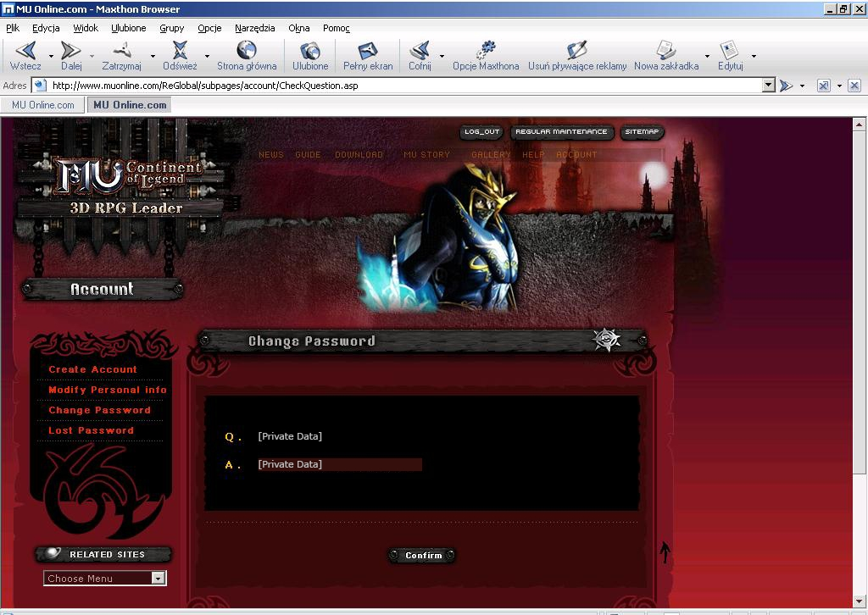Open the Grupy menu

pos(171,28)
